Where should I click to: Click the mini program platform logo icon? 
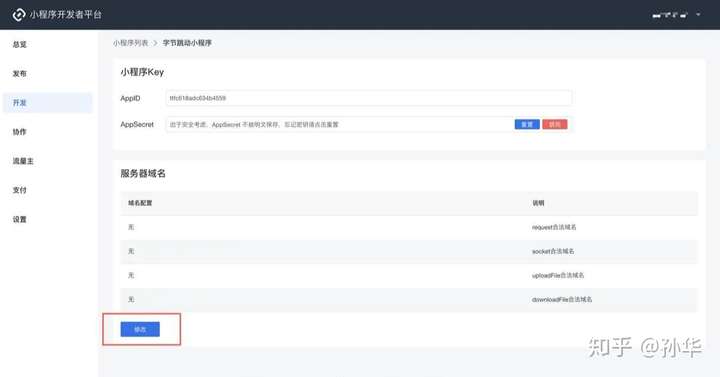(x=19, y=15)
